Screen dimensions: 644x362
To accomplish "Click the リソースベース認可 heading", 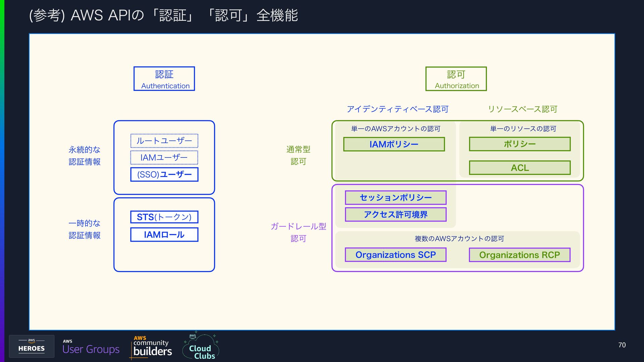I will [522, 109].
